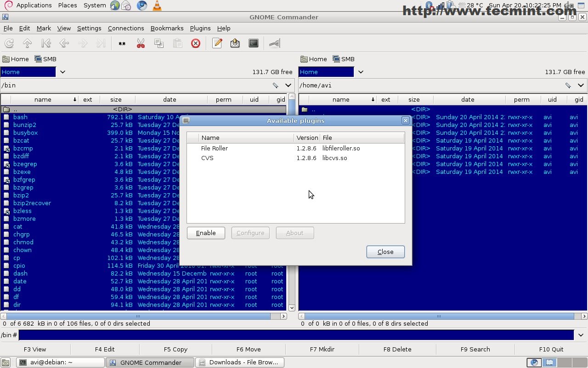Click the scissors Cut icon
This screenshot has width=588, height=368.
[x=141, y=43]
